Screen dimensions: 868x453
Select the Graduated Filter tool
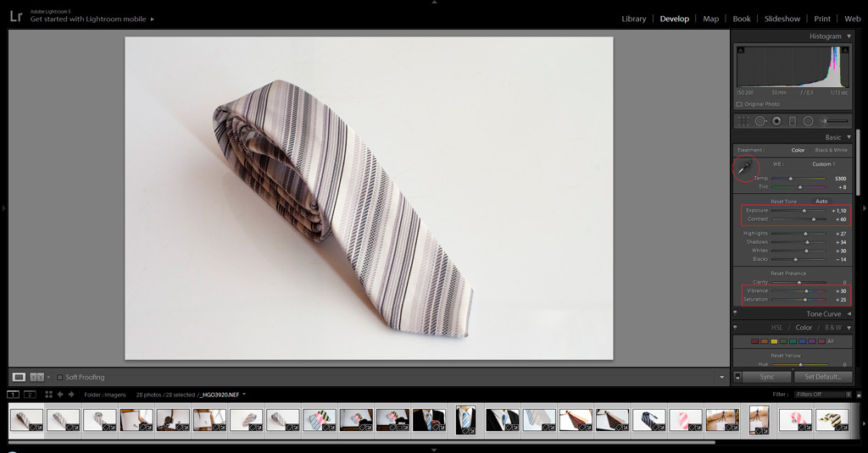click(793, 121)
